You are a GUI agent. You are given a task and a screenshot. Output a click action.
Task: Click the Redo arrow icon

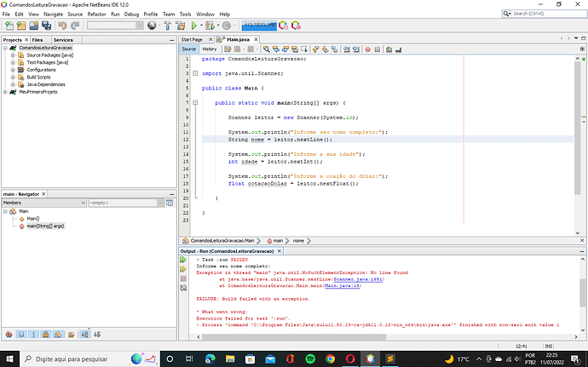tap(75, 26)
